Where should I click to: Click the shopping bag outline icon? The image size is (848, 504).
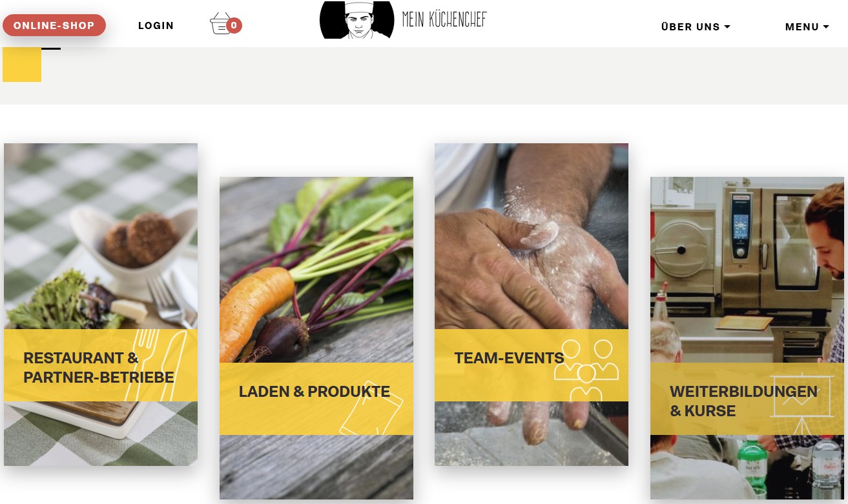[x=371, y=408]
